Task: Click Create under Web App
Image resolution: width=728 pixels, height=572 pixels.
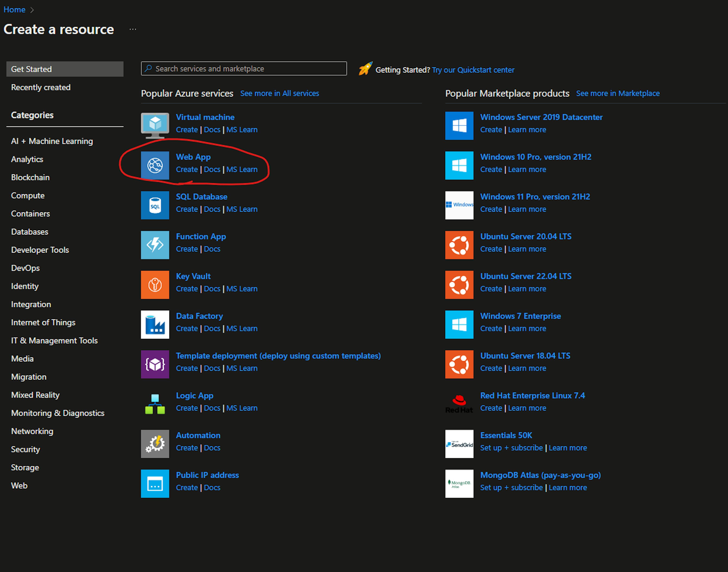Action: point(187,169)
